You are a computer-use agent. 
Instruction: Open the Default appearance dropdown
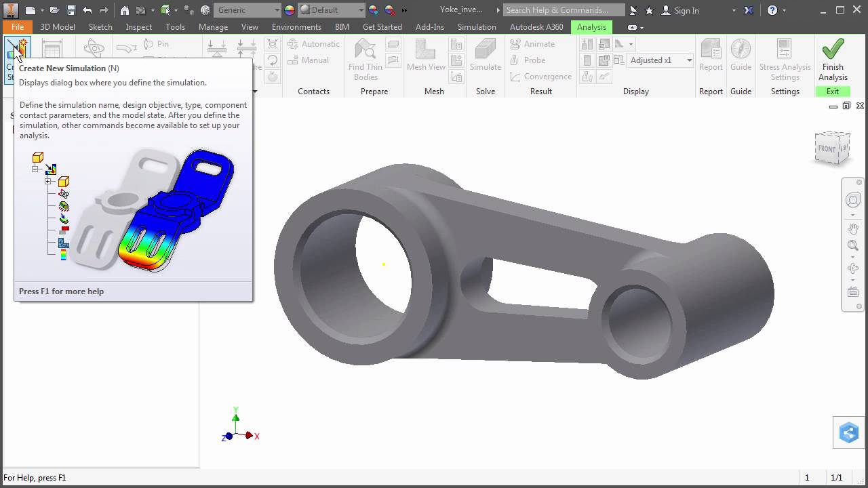tap(332, 10)
